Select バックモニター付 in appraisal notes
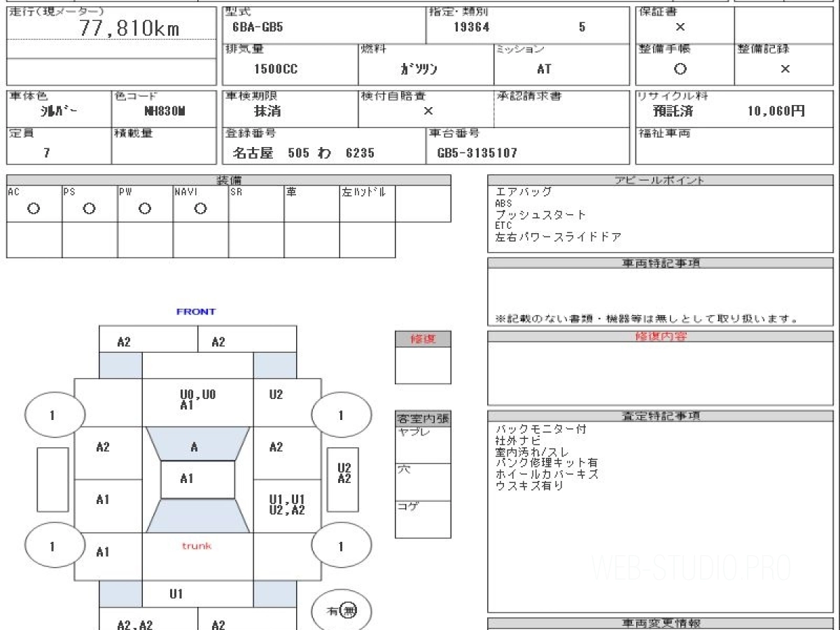Viewport: 840px width, 630px height. (540, 429)
